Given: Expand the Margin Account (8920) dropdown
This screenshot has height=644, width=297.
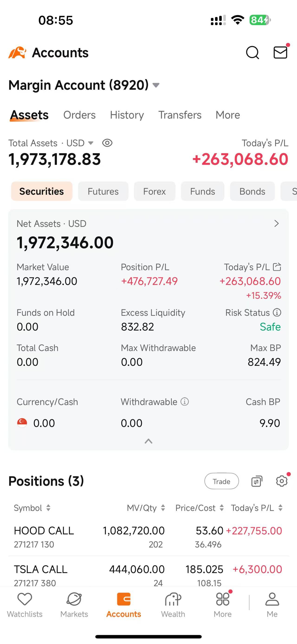Looking at the screenshot, I should click(x=156, y=85).
